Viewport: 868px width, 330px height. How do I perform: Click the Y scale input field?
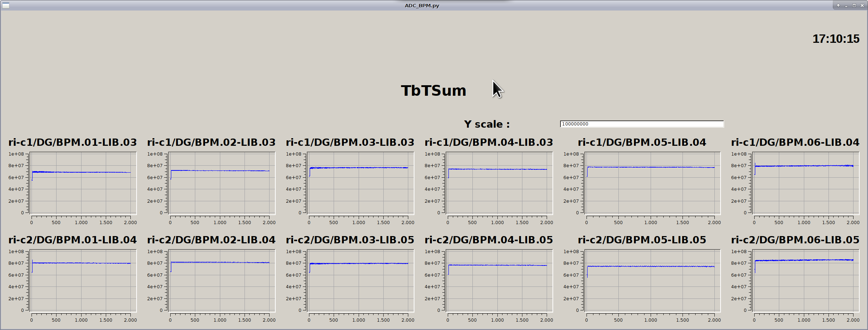click(642, 124)
